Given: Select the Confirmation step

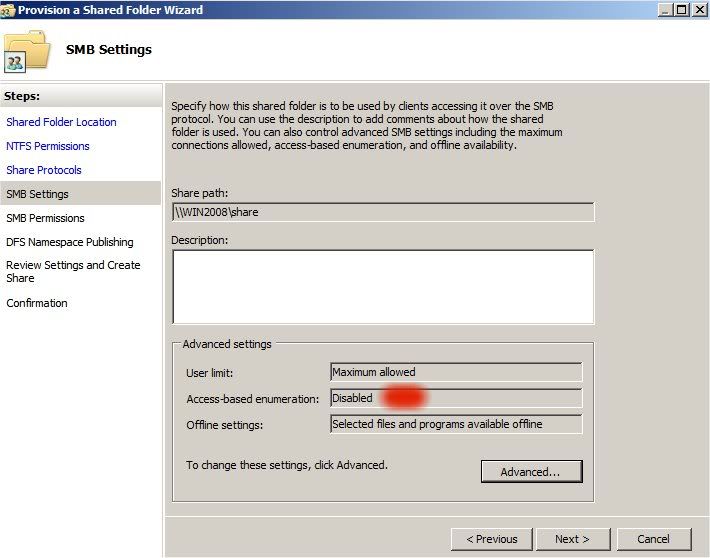Looking at the screenshot, I should click(37, 303).
